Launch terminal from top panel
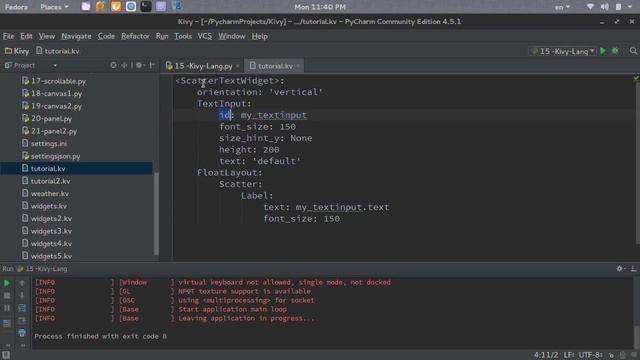Viewport: 640px width, 360px height. pos(146,7)
